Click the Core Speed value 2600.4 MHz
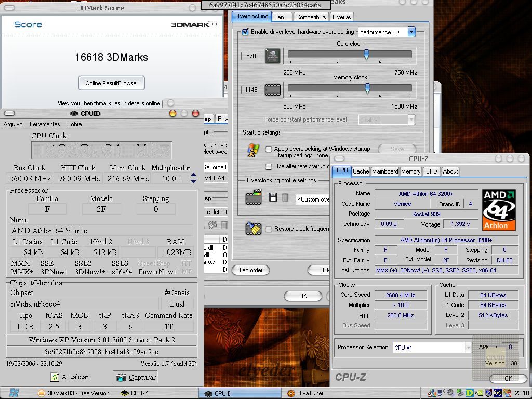The width and height of the screenshot is (532, 399). click(401, 295)
